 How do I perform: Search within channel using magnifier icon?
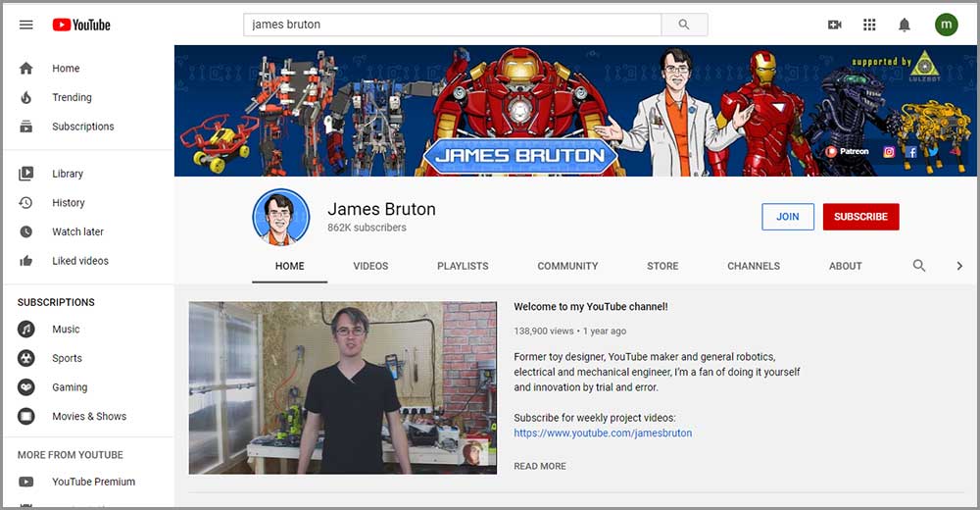919,266
